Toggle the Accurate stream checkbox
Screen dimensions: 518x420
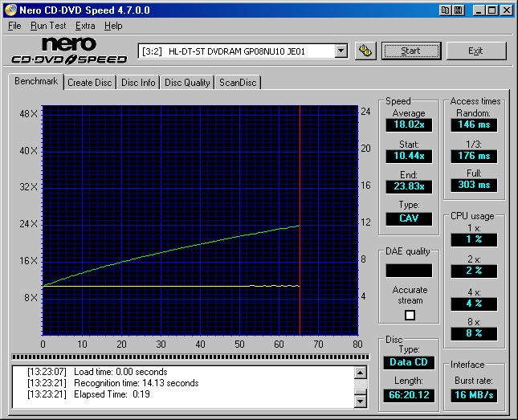(x=410, y=315)
